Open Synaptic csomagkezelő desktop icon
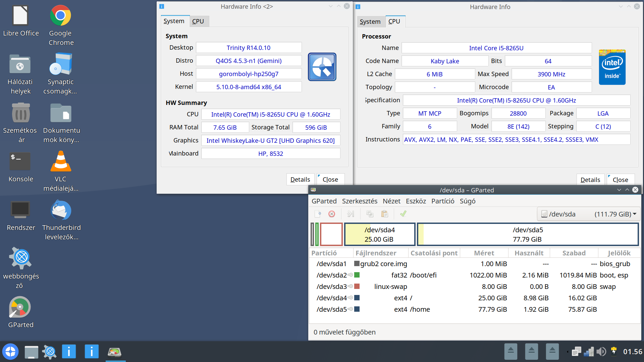 (x=60, y=74)
